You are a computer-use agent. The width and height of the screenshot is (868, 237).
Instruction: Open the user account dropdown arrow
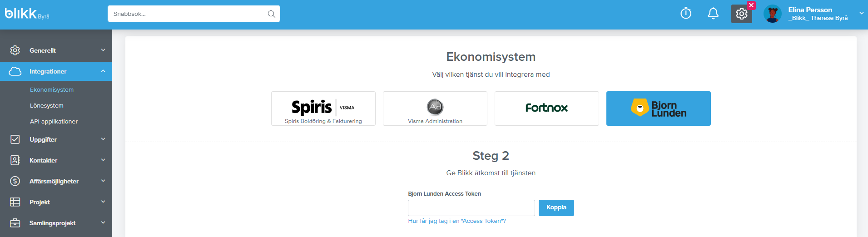862,14
